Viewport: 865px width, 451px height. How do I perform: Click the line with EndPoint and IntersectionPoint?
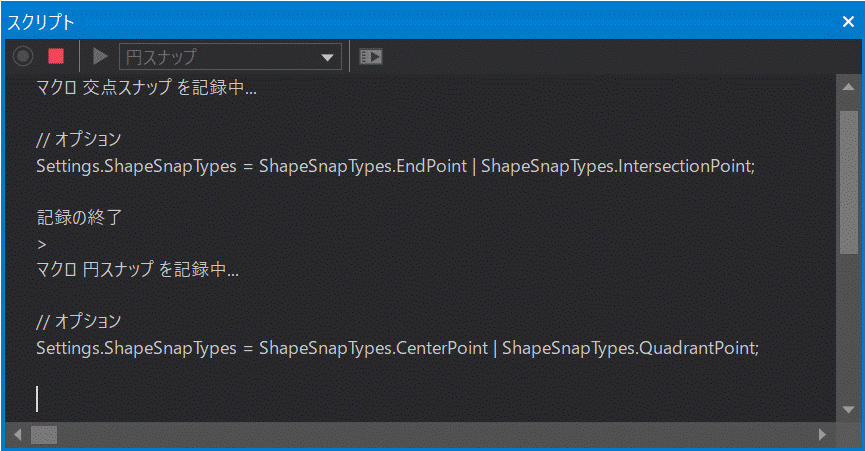click(x=395, y=165)
